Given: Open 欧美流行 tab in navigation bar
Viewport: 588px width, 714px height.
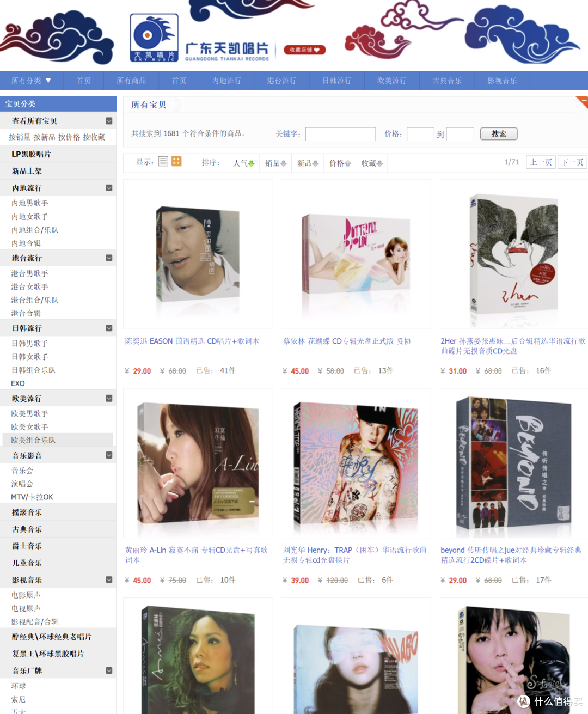Looking at the screenshot, I should (x=392, y=81).
